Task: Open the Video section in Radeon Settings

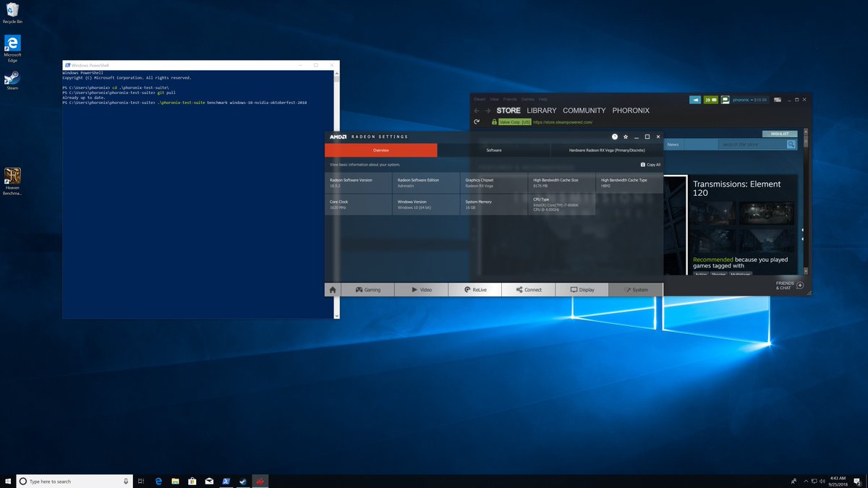Action: 421,289
